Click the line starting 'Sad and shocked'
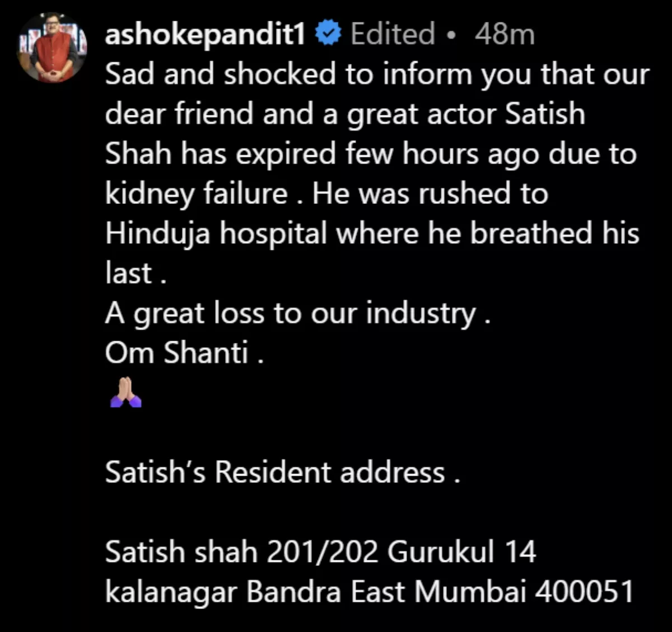The image size is (672, 632). coord(376,75)
